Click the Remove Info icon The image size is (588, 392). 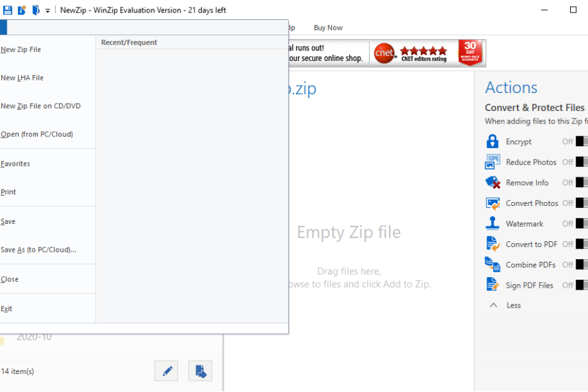[492, 183]
